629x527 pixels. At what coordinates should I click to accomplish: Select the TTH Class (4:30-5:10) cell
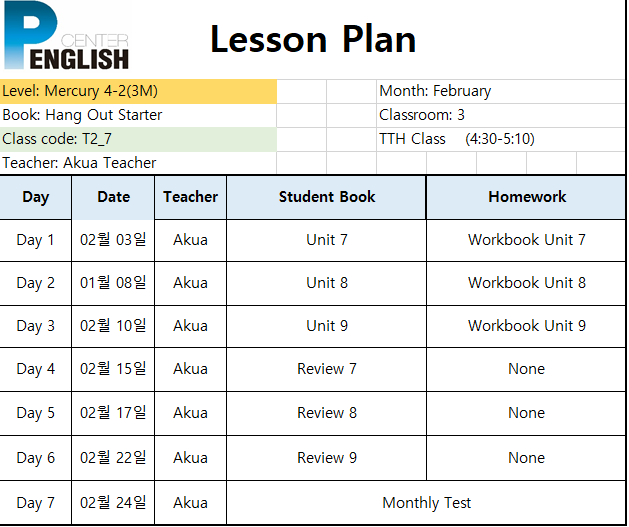(x=501, y=140)
